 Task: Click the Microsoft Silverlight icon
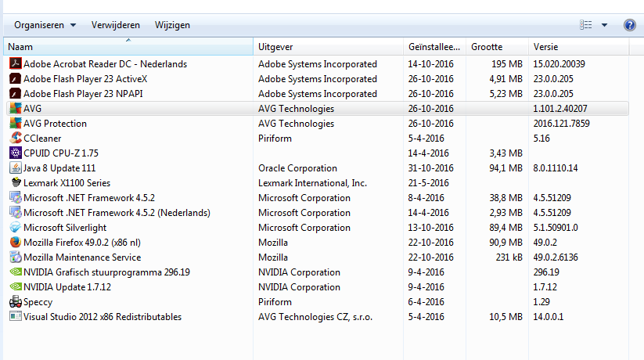tap(15, 228)
